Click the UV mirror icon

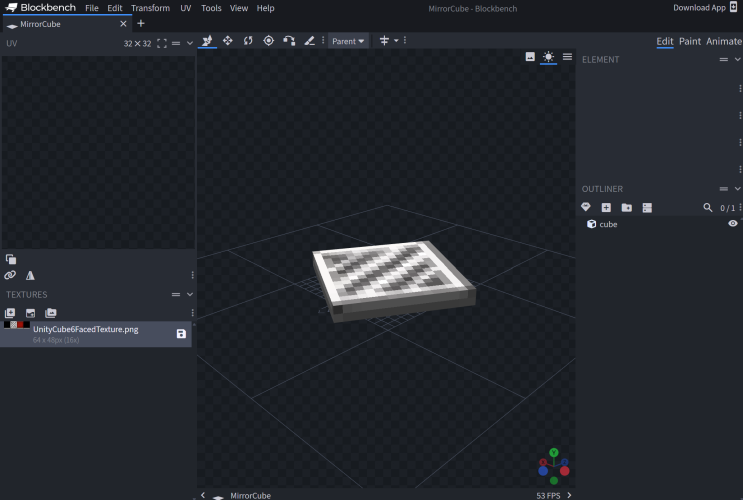[x=30, y=275]
